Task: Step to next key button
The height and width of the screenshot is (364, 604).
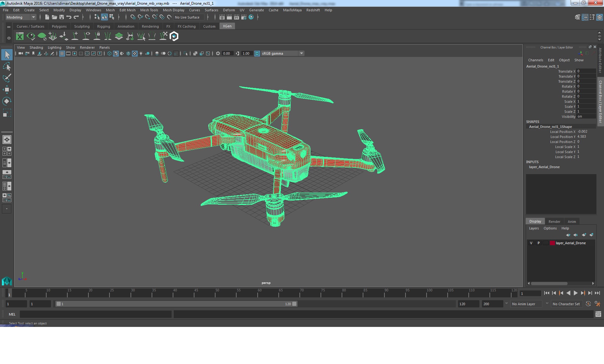Action: pyautogui.click(x=583, y=293)
